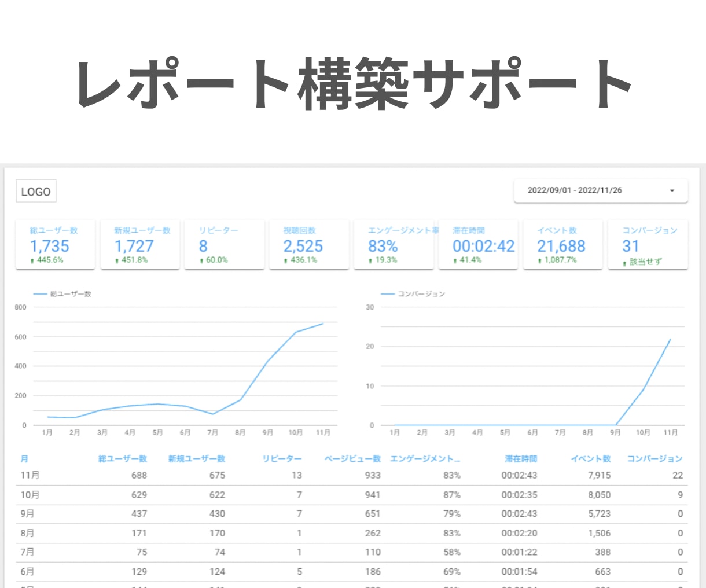Click the 1,087.7% change under イベント数
Viewport: 706px width, 588px height.
point(560,260)
